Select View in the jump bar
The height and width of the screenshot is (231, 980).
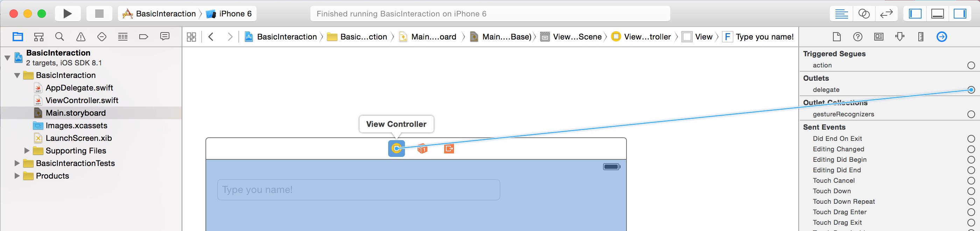coord(703,36)
